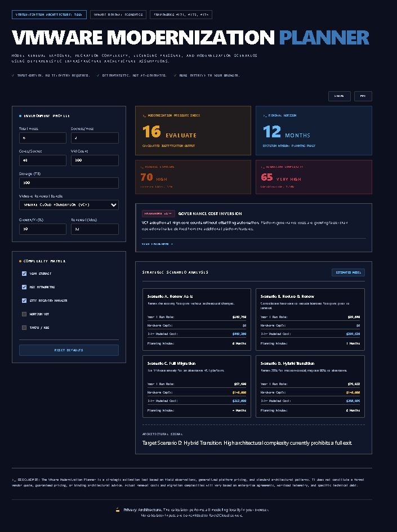Click the Architectural Signal target scenario text
The height and width of the screenshot is (532, 397).
tap(247, 442)
